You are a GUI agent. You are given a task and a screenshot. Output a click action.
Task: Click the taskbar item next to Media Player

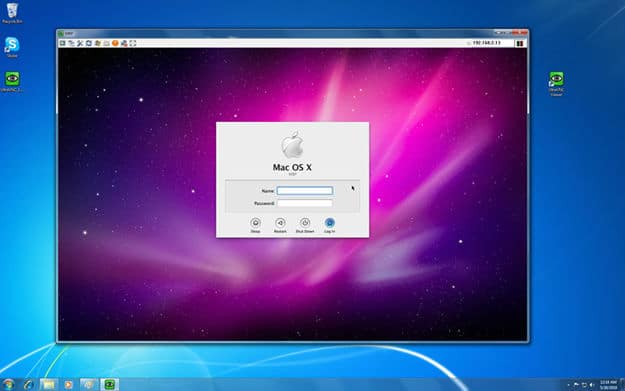(x=89, y=384)
